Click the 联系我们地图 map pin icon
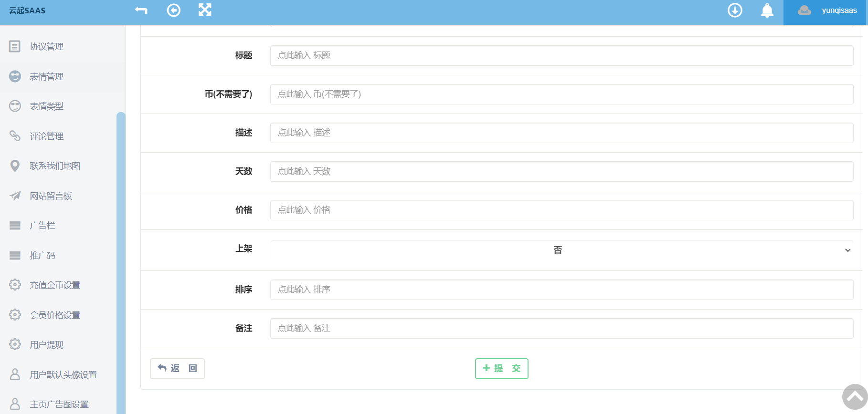 click(15, 166)
